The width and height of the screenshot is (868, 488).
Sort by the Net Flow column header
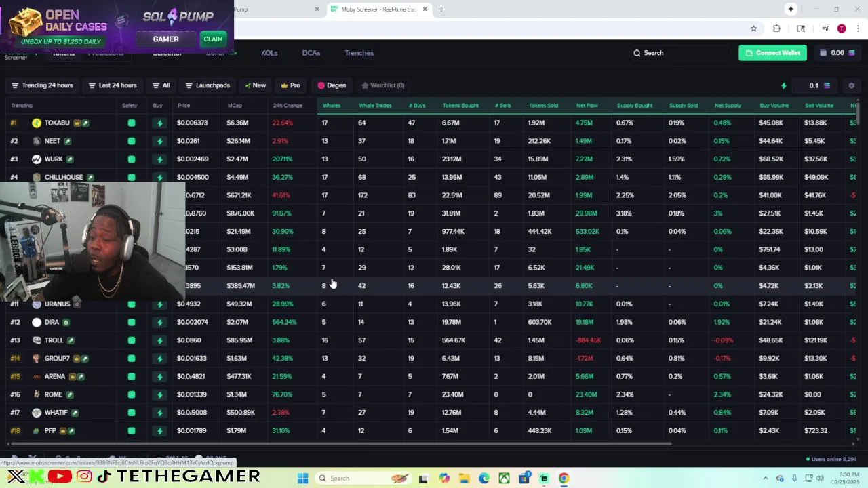587,106
